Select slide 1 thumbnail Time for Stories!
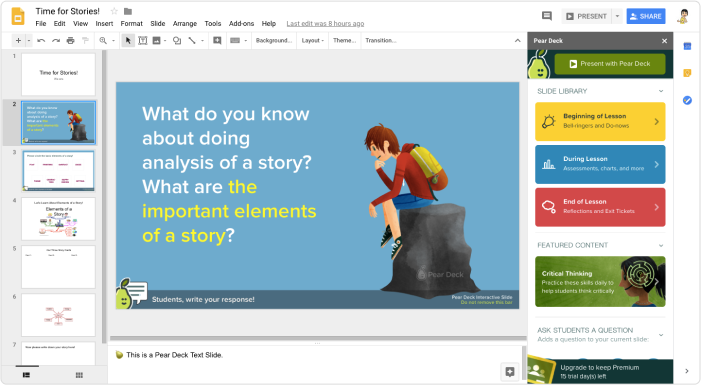Viewport: 701px width, 385px height. 59,74
